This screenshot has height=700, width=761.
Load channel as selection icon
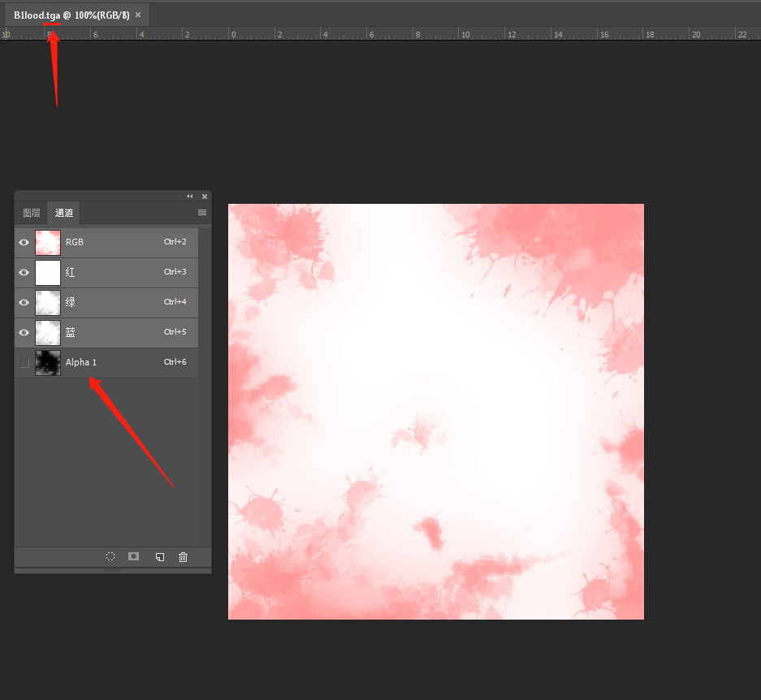click(110, 556)
